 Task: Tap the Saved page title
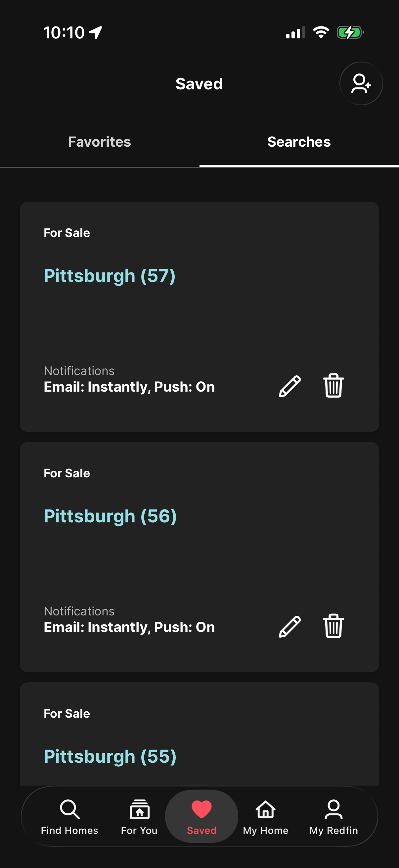pyautogui.click(x=199, y=83)
